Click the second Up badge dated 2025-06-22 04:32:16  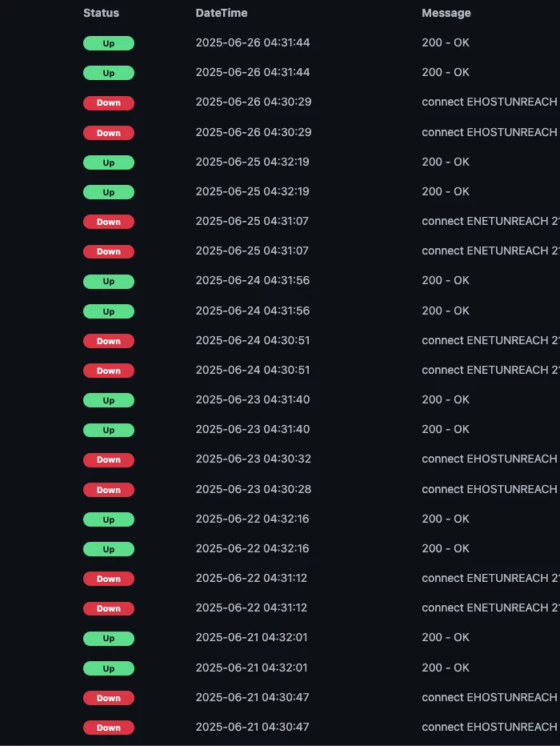pos(108,549)
